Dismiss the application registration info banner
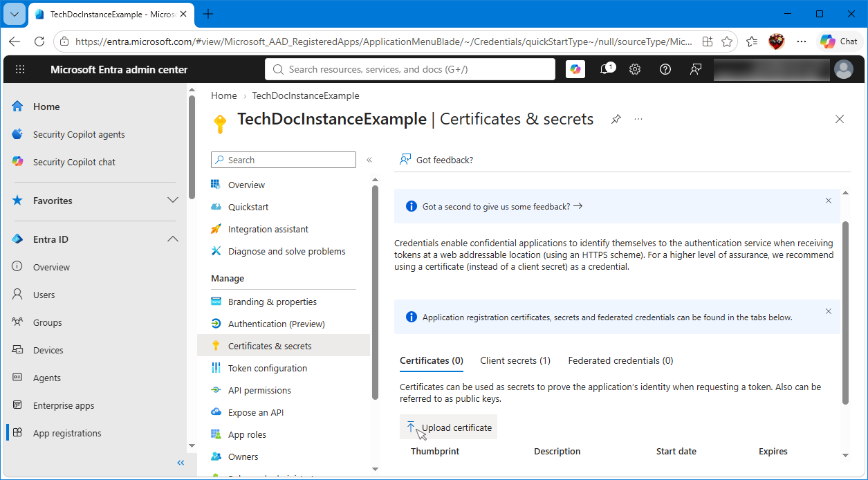Viewport: 868px width, 480px height. pyautogui.click(x=829, y=311)
